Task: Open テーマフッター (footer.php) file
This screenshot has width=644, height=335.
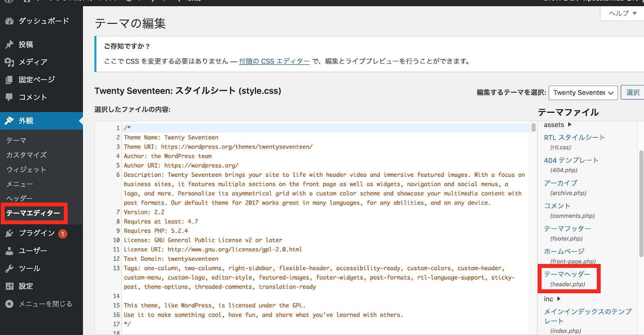Action: point(568,228)
